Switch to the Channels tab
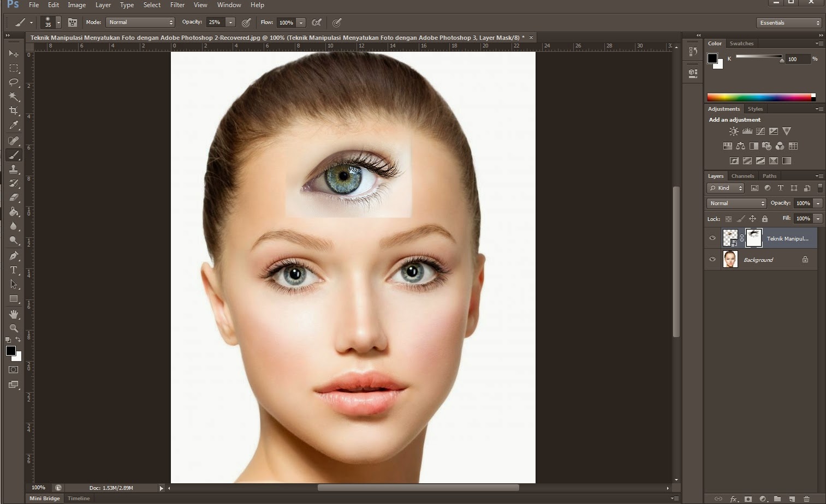This screenshot has height=504, width=826. [742, 176]
